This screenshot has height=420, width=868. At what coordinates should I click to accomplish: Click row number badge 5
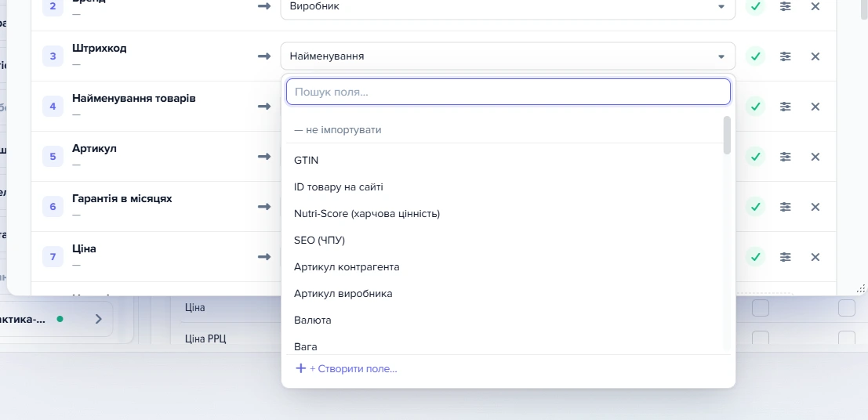pos(53,157)
